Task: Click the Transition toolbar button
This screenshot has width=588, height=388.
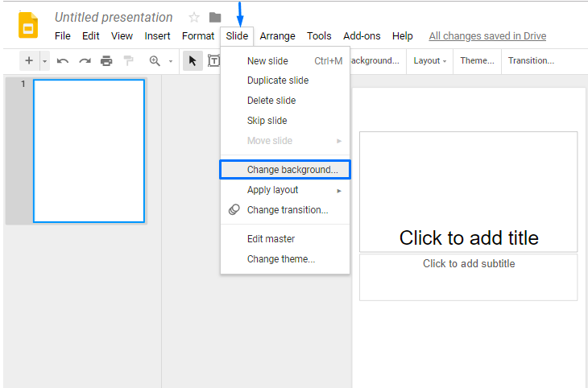Action: tap(531, 61)
